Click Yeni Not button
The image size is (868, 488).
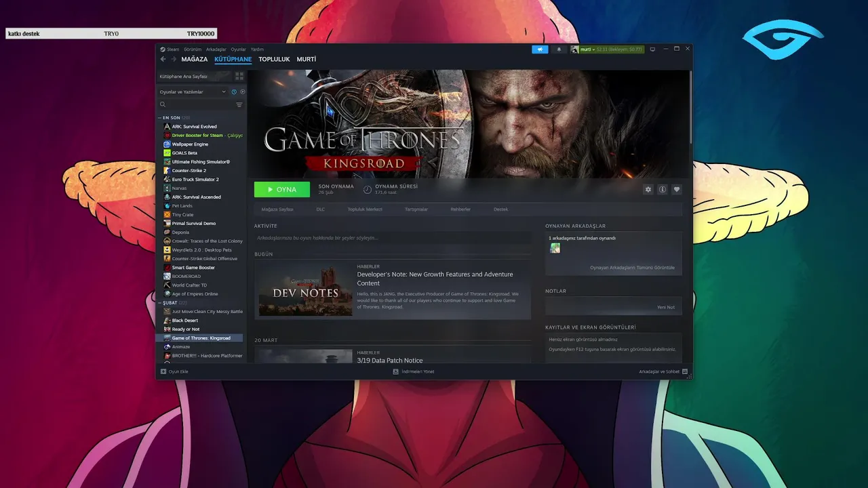[x=666, y=307]
